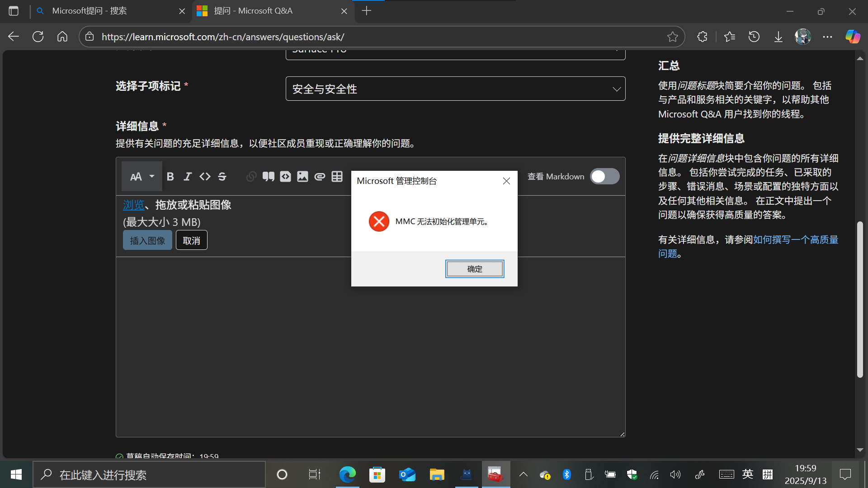
Task: Click 确定 in the MMC error dialog
Action: tap(475, 269)
